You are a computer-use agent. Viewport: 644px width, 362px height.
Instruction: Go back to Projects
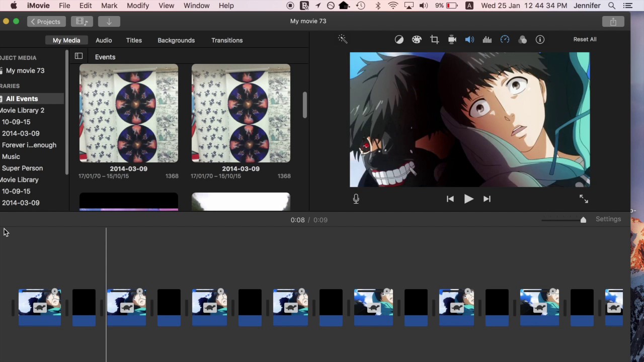[46, 22]
